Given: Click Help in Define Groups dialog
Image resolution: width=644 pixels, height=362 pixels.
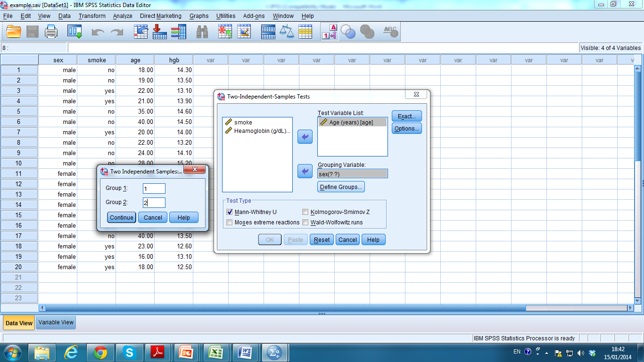Looking at the screenshot, I should (184, 217).
